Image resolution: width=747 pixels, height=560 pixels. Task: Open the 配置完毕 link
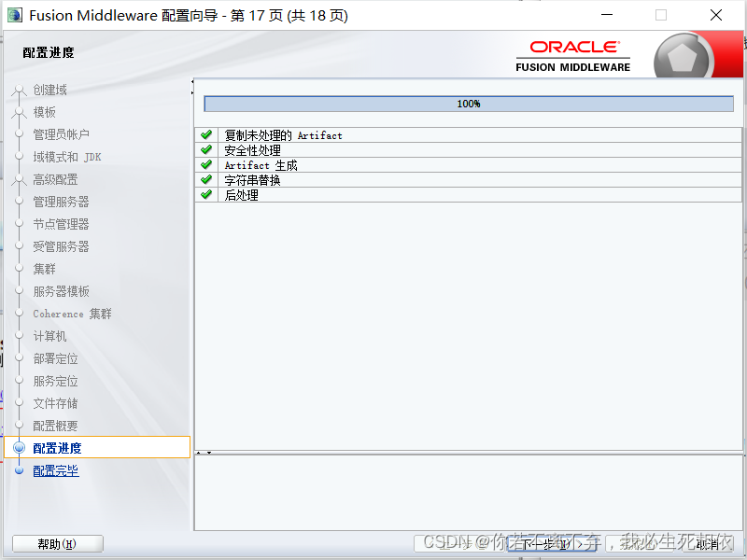coord(56,470)
